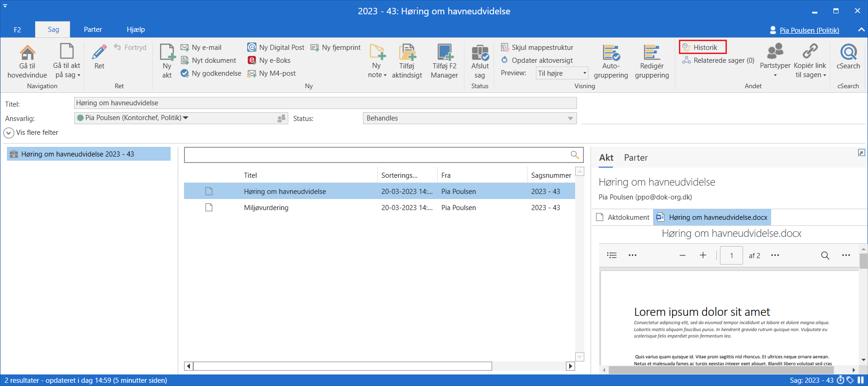The image size is (868, 386).
Task: Open quick access arrow in title bar corner
Action: click(x=5, y=6)
